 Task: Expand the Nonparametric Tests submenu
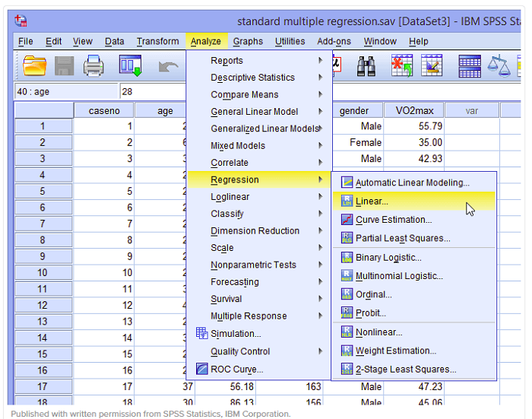tap(259, 265)
